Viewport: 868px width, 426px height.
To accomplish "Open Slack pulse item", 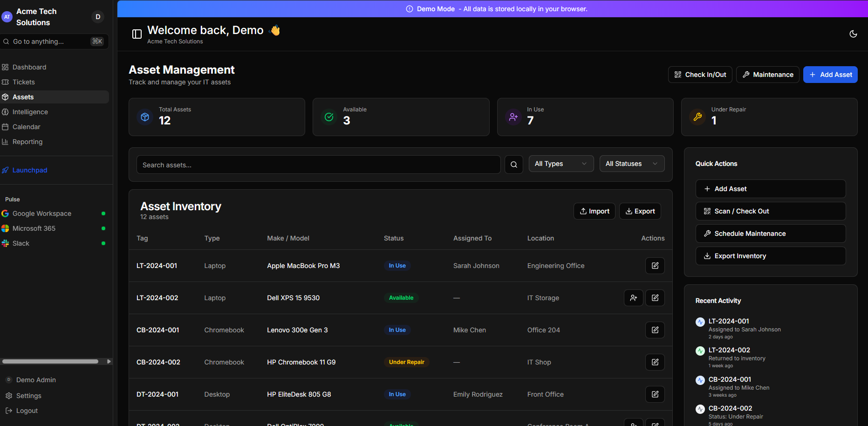I will 55,243.
